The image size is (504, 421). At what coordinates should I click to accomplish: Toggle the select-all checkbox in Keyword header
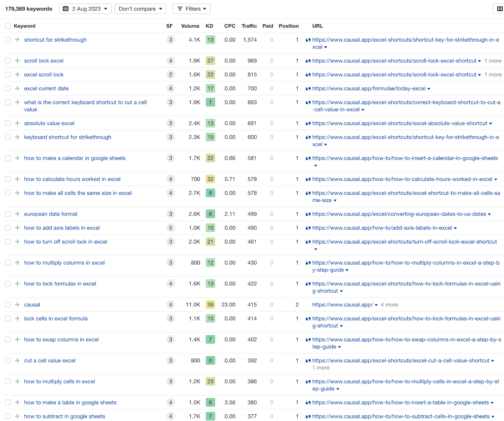pos(8,26)
